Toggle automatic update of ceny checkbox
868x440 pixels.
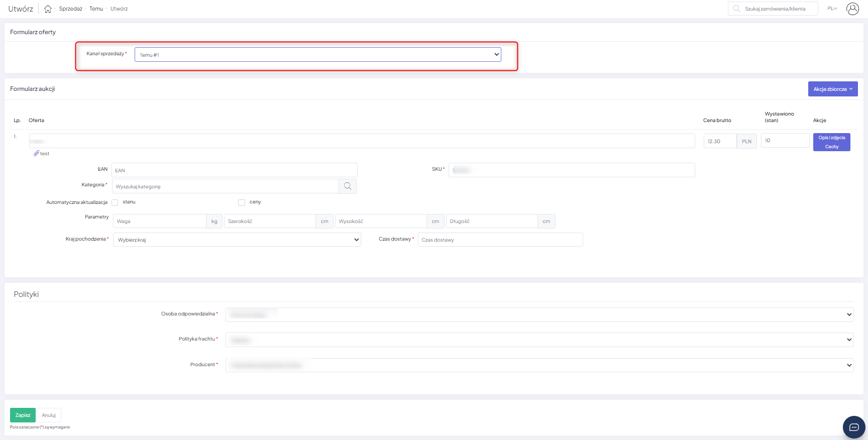[242, 202]
